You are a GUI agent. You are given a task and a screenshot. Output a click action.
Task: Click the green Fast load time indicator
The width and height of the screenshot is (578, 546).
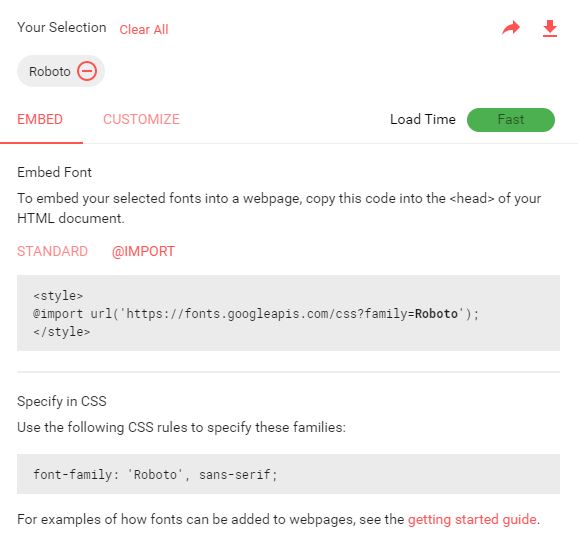click(x=511, y=120)
